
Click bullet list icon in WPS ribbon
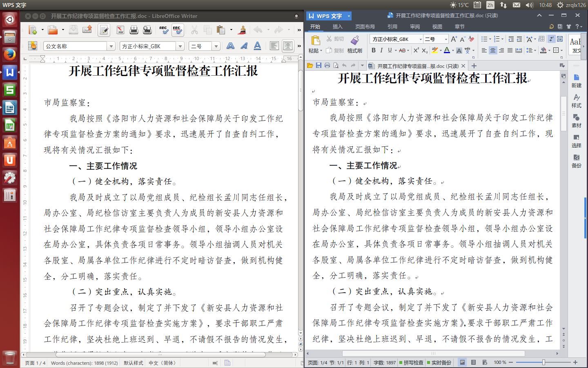484,39
